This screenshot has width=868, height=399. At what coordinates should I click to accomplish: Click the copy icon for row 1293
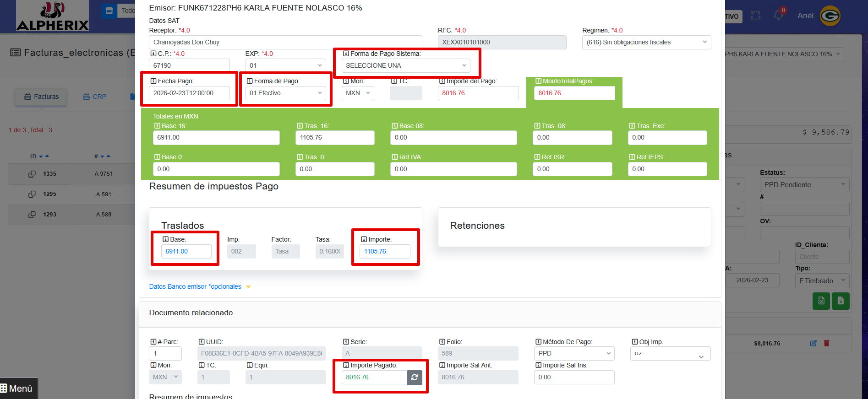[32, 215]
